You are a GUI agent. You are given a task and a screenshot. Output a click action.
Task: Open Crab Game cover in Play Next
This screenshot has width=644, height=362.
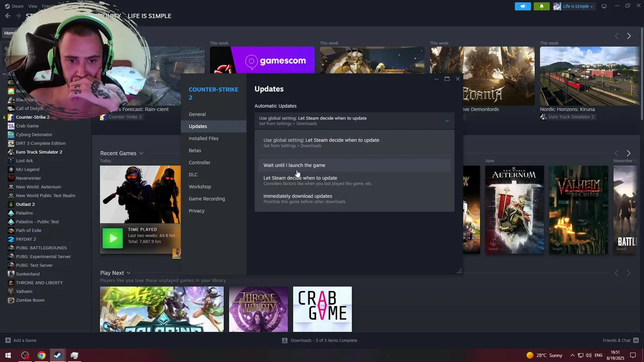click(x=323, y=309)
